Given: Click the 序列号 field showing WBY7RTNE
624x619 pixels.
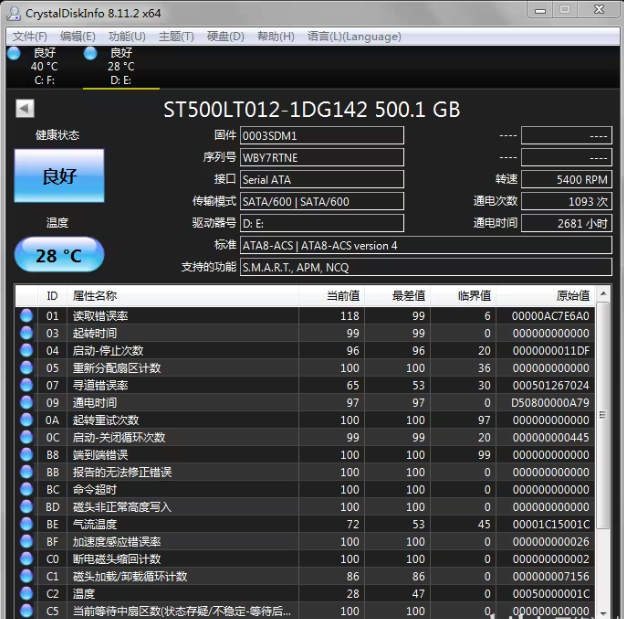Looking at the screenshot, I should [x=322, y=158].
